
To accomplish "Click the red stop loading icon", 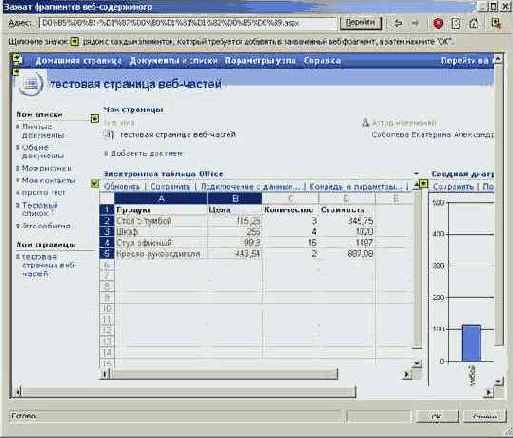I will (x=438, y=23).
